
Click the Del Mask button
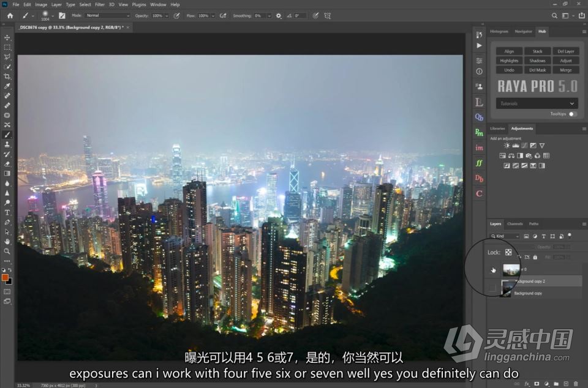(537, 70)
